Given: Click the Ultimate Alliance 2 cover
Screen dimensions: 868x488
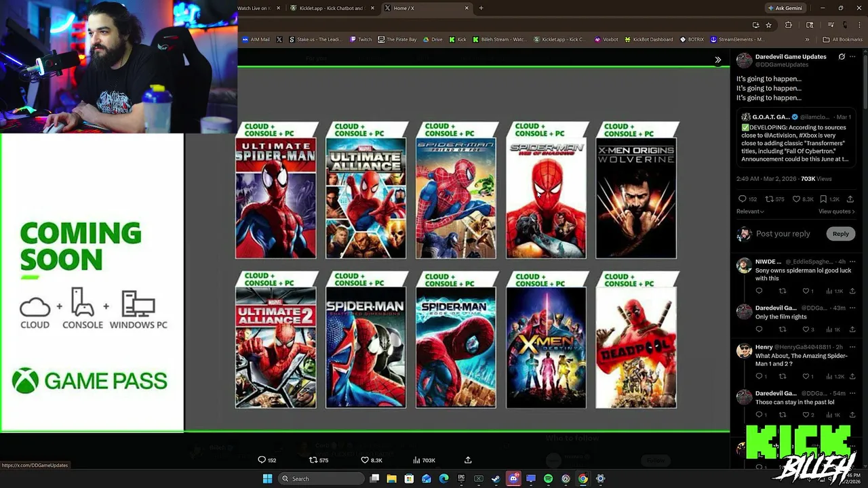Looking at the screenshot, I should tap(275, 348).
